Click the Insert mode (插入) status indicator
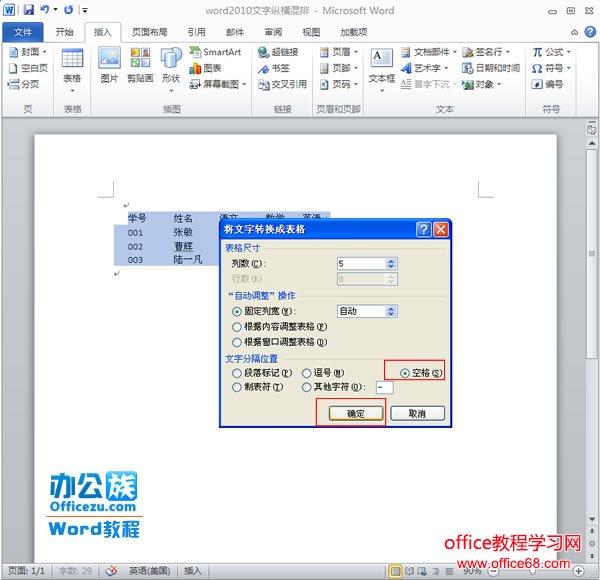The height and width of the screenshot is (580, 600). point(192,571)
